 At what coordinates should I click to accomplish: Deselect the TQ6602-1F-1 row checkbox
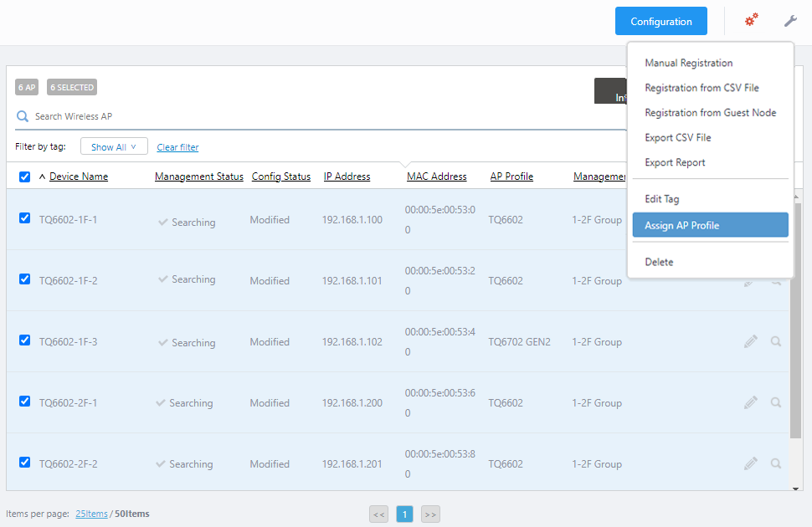coord(24,218)
